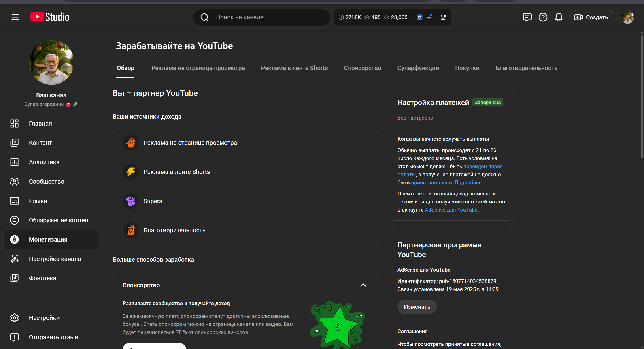Open the list menu icon in stats bar
This screenshot has height=349, width=644.
pyautogui.click(x=429, y=17)
